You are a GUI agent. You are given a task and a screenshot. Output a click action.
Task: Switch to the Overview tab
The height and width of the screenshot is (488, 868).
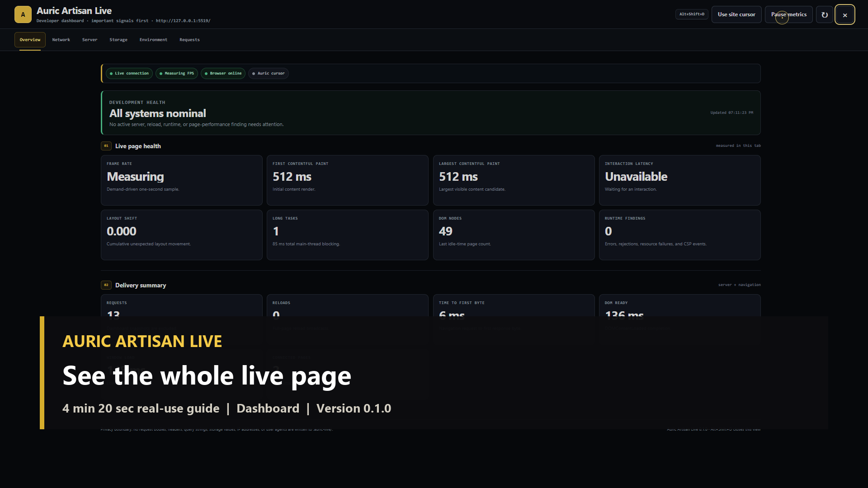30,40
